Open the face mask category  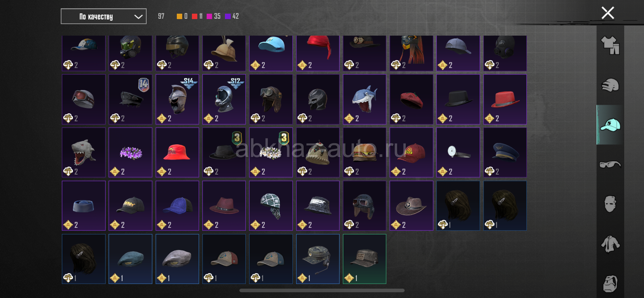click(x=610, y=204)
